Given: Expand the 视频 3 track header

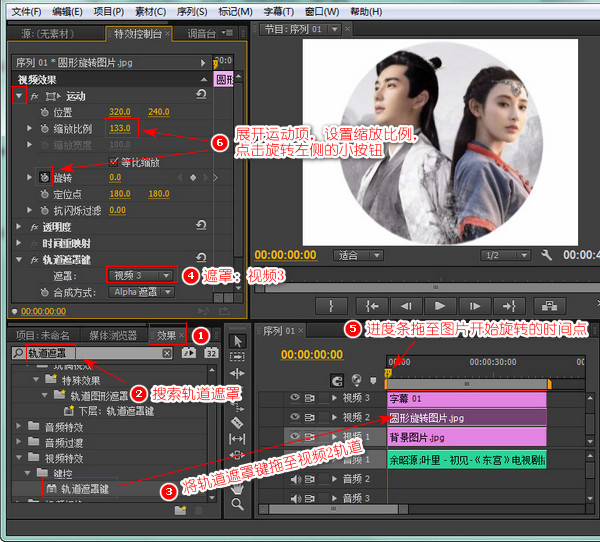Looking at the screenshot, I should point(335,398).
